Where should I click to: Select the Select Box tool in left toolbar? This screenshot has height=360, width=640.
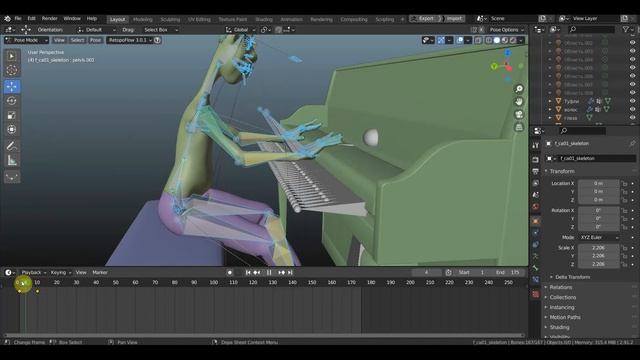coord(12,56)
